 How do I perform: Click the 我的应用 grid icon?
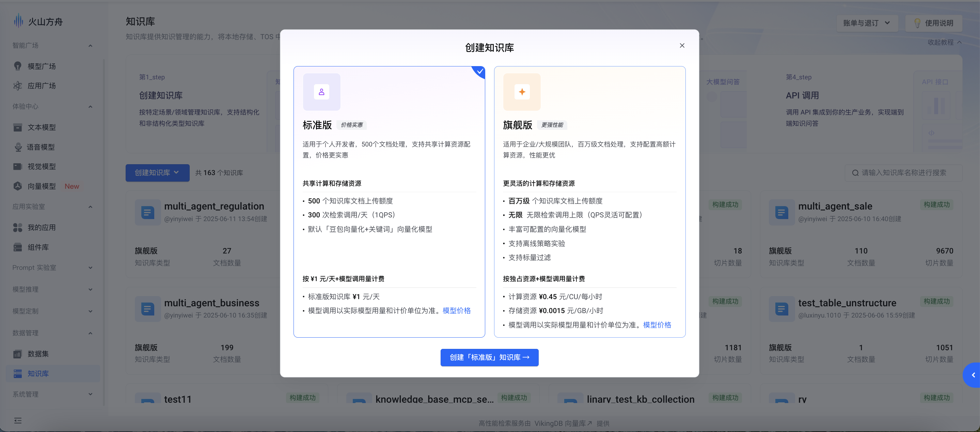coord(17,228)
